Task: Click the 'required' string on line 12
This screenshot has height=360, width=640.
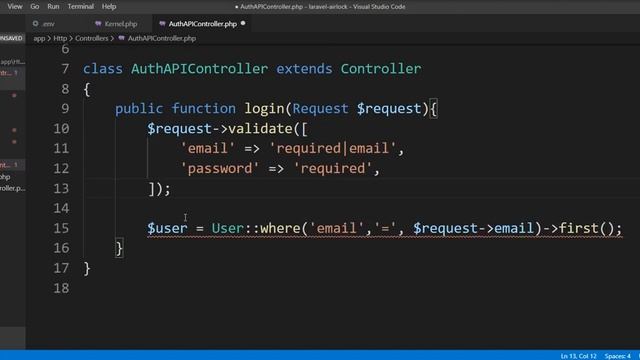Action: click(x=333, y=168)
